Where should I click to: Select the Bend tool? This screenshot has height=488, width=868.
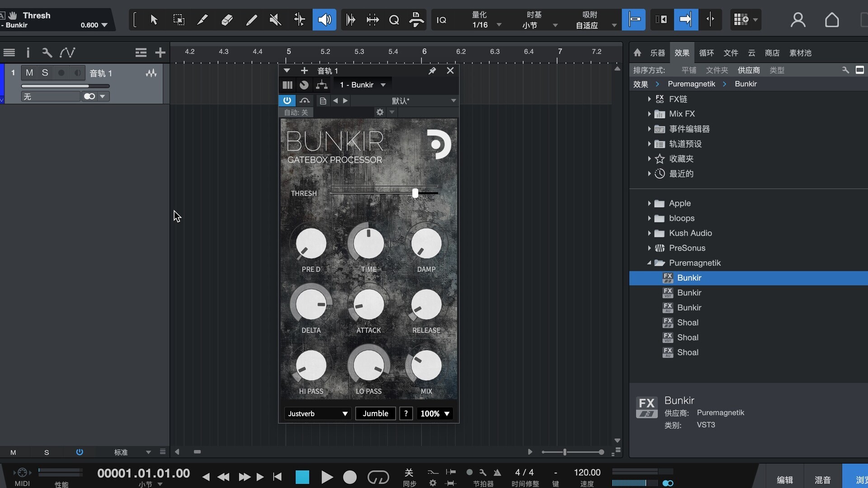299,19
